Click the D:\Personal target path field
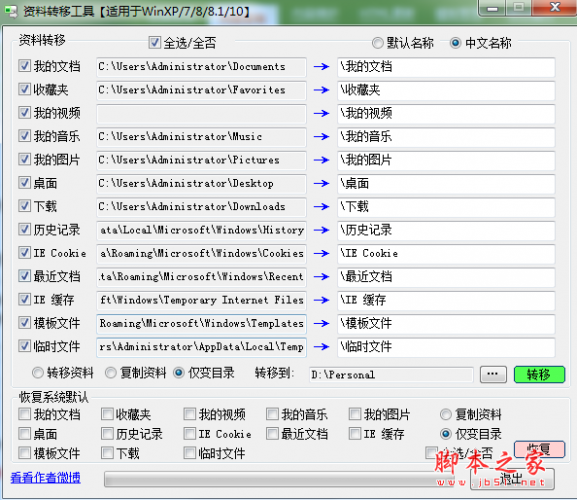This screenshot has width=577, height=500. coord(391,375)
